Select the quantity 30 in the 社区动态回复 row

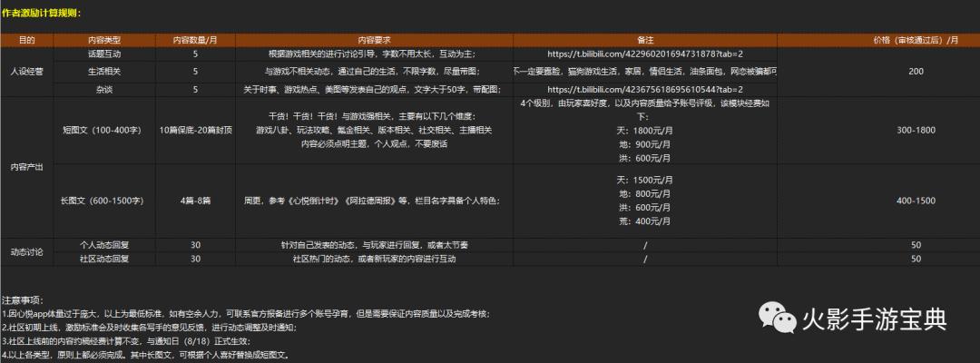[195, 259]
